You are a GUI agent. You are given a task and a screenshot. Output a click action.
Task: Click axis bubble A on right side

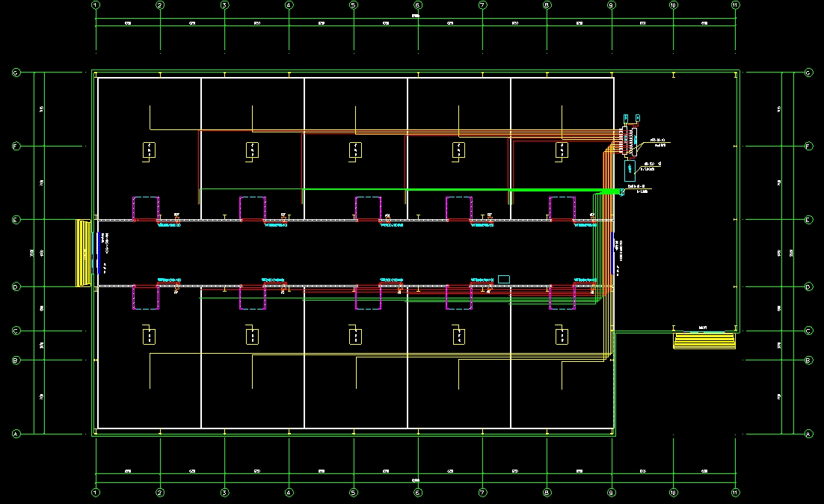click(808, 434)
